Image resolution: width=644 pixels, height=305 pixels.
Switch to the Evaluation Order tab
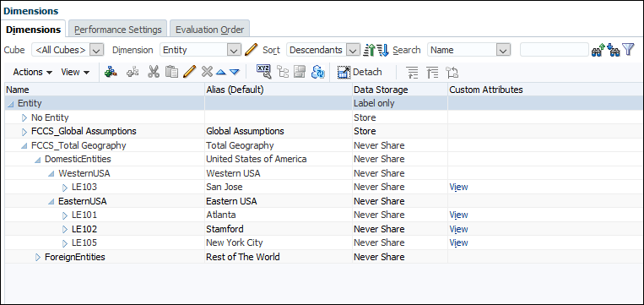tap(209, 30)
